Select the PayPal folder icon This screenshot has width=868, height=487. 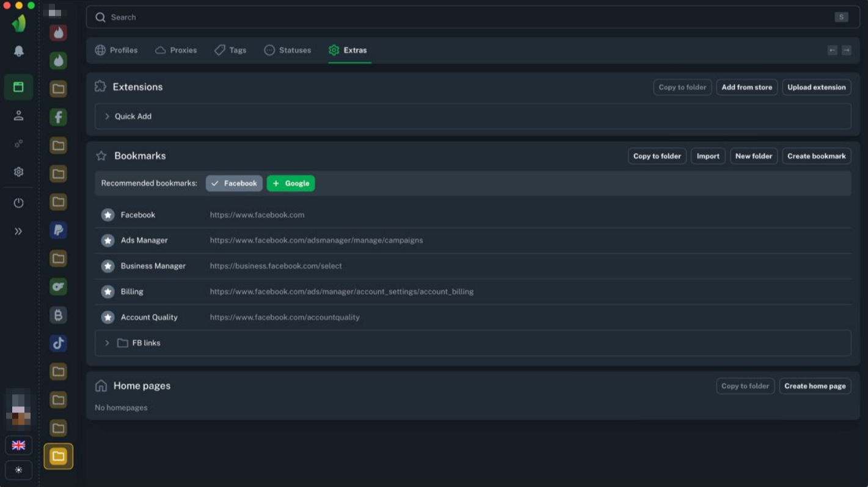[x=59, y=230]
